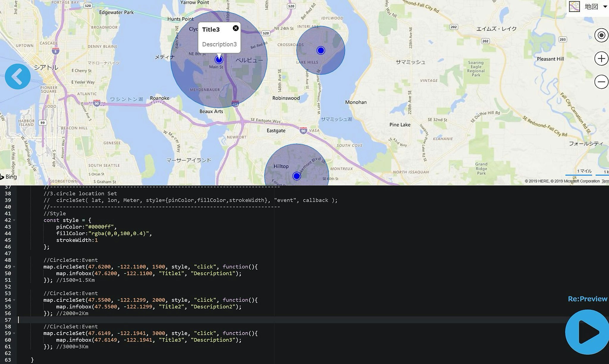Click the blue back chevron on the map
The width and height of the screenshot is (609, 364).
tap(18, 76)
